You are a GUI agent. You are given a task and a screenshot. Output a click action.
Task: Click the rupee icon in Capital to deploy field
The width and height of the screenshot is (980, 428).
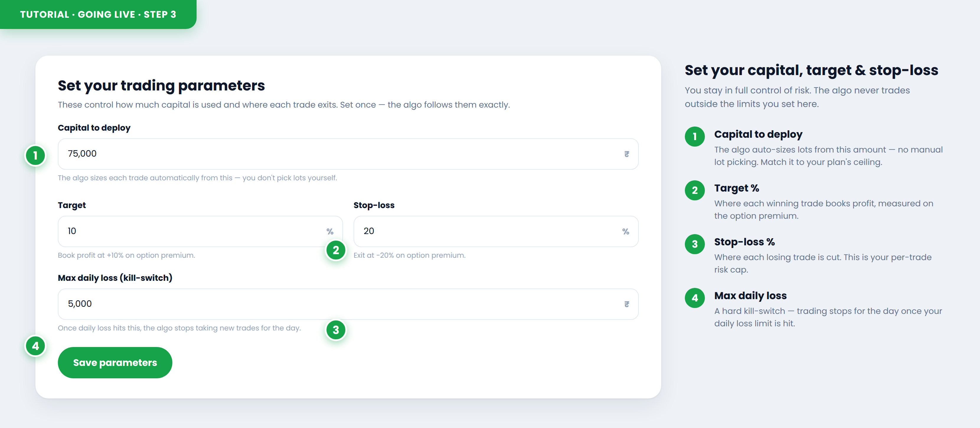627,154
